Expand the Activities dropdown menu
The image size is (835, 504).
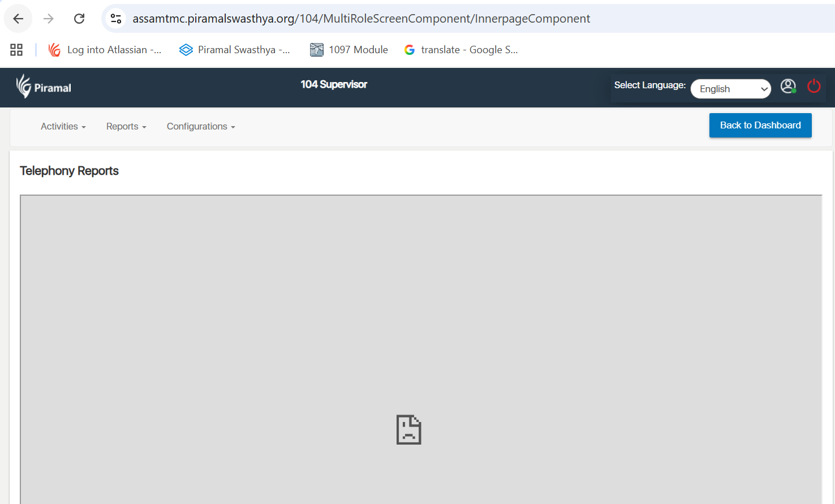(x=63, y=127)
